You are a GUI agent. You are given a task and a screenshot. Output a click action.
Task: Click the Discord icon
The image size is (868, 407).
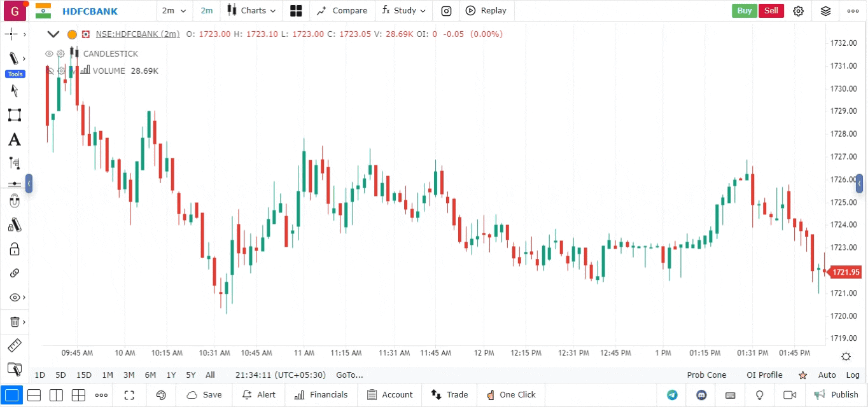pyautogui.click(x=702, y=395)
